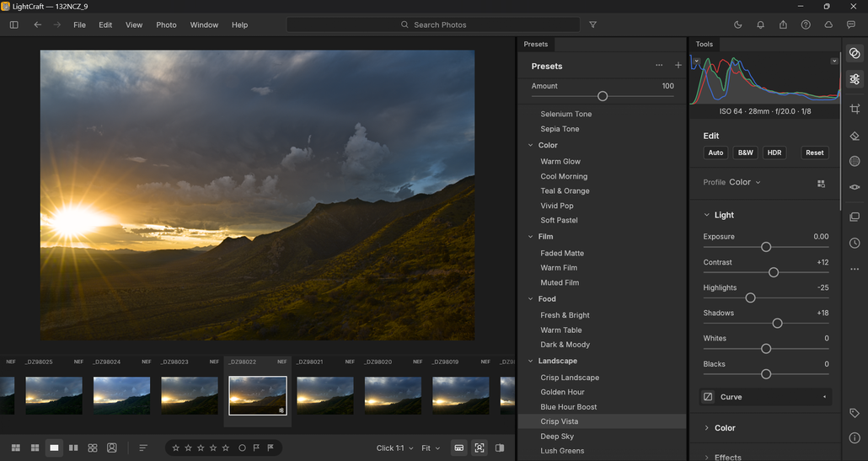
Task: Toggle before/after split view
Action: [500, 448]
